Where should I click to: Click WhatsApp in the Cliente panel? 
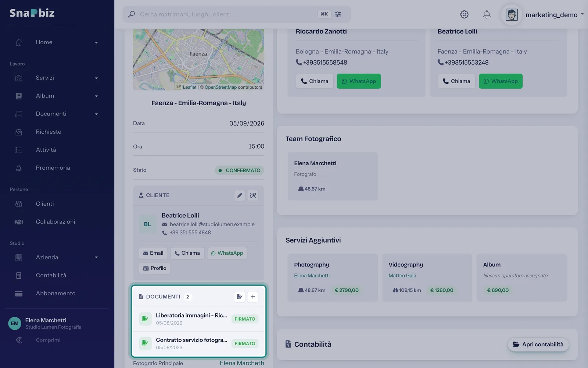[227, 253]
